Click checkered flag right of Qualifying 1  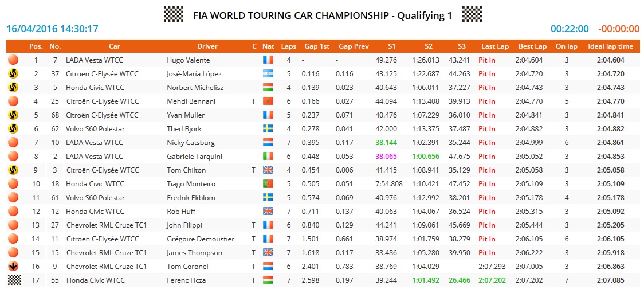pos(472,14)
